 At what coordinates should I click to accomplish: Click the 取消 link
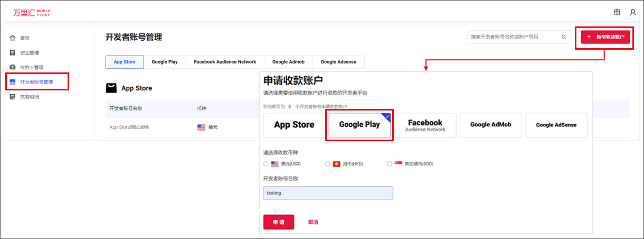click(x=313, y=222)
